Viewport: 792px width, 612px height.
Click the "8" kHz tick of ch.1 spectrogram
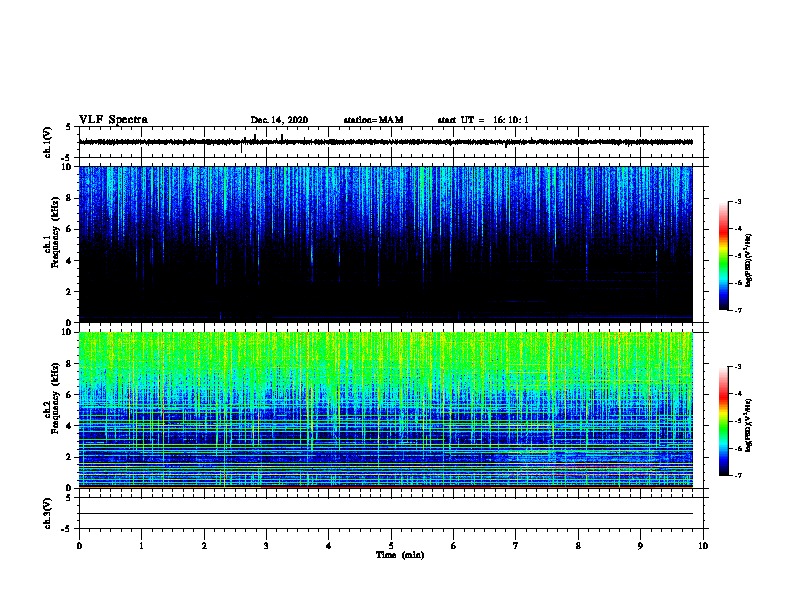coord(70,198)
